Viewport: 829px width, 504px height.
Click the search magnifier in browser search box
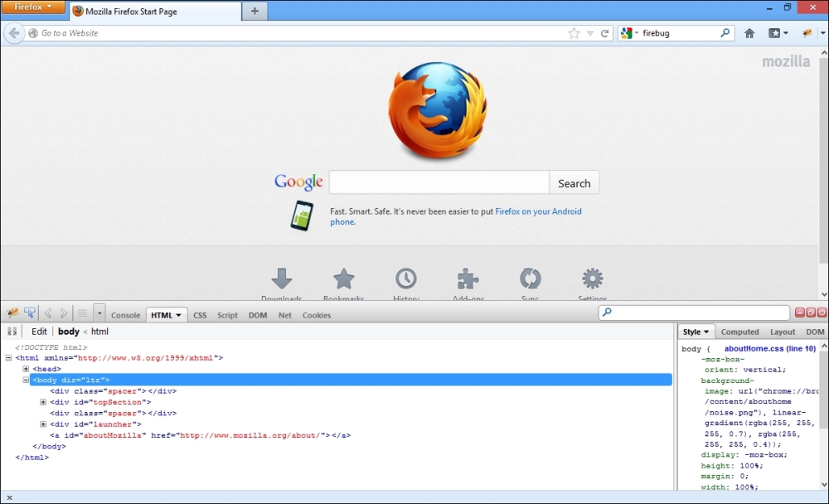click(725, 33)
